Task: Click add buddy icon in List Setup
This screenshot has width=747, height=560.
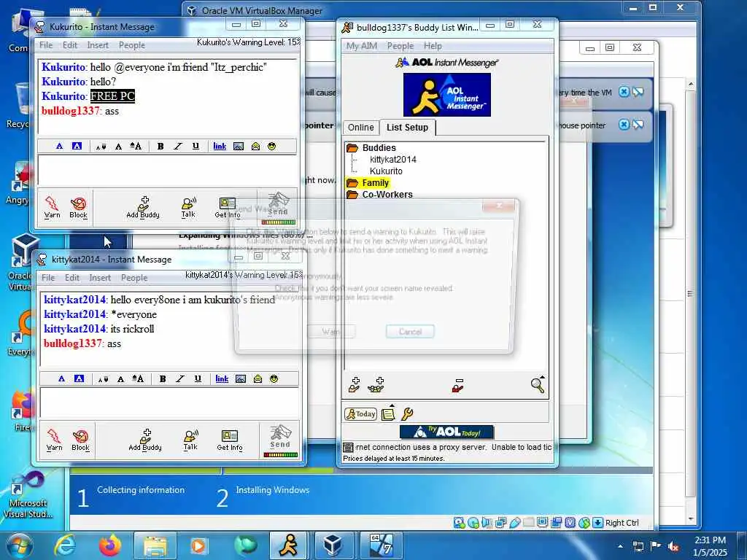Action: [354, 385]
